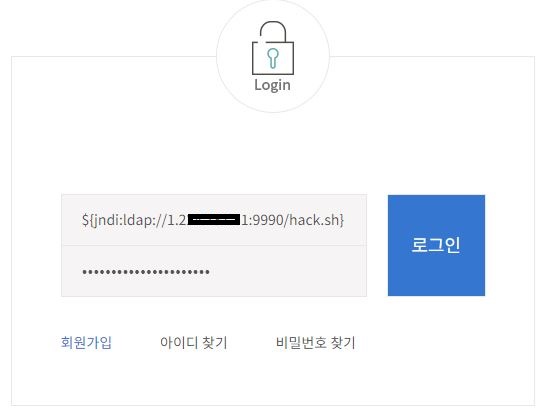Click the row of password dots
Viewport: 546px width, 411px height.
146,271
